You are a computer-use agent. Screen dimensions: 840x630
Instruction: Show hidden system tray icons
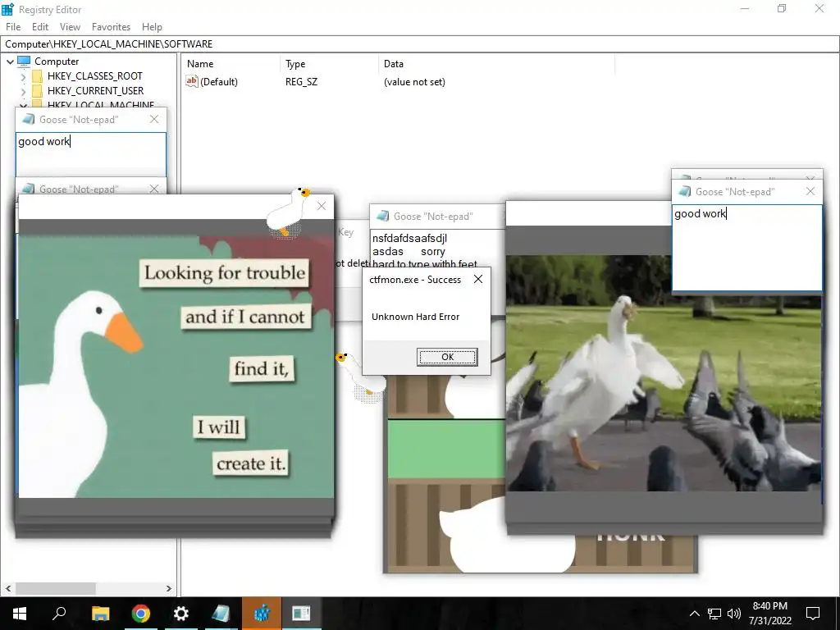point(694,614)
